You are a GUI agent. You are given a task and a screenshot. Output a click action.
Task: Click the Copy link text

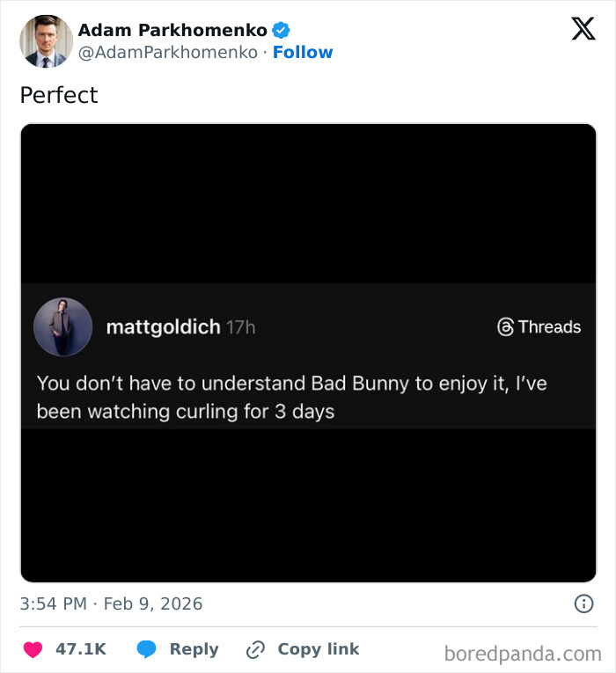coord(318,649)
